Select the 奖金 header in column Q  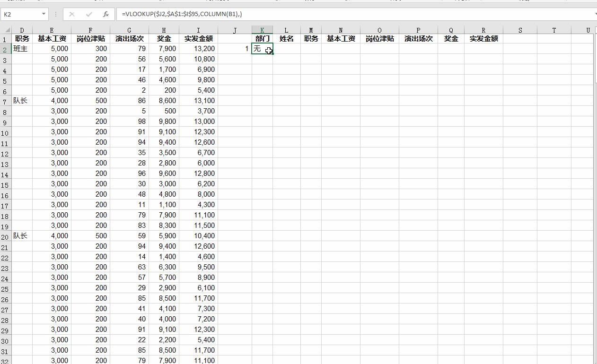coord(450,38)
